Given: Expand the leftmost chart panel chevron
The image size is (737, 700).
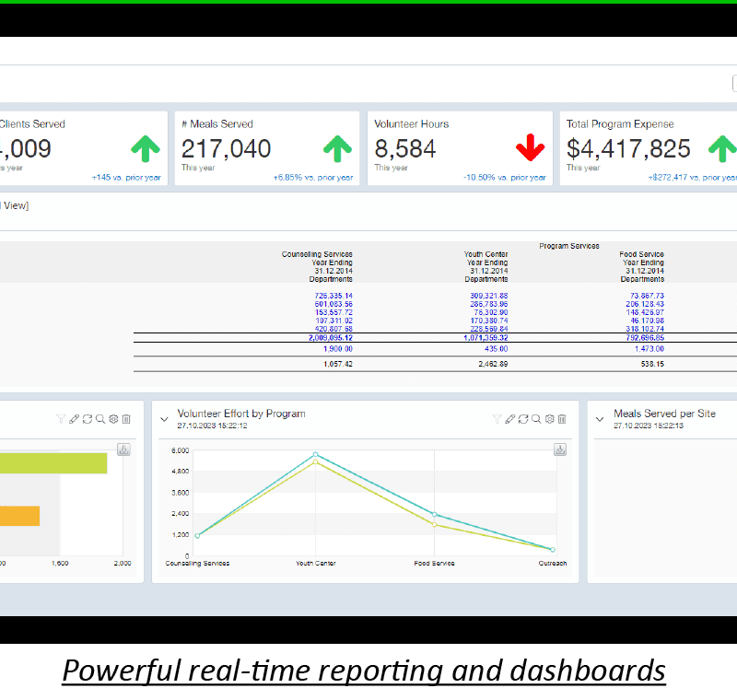Looking at the screenshot, I should coord(5,419).
